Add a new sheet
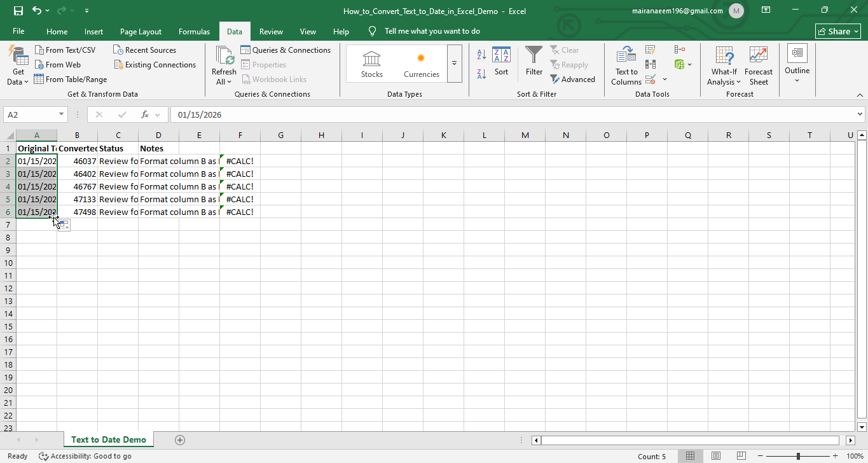The width and height of the screenshot is (868, 463). [x=180, y=439]
